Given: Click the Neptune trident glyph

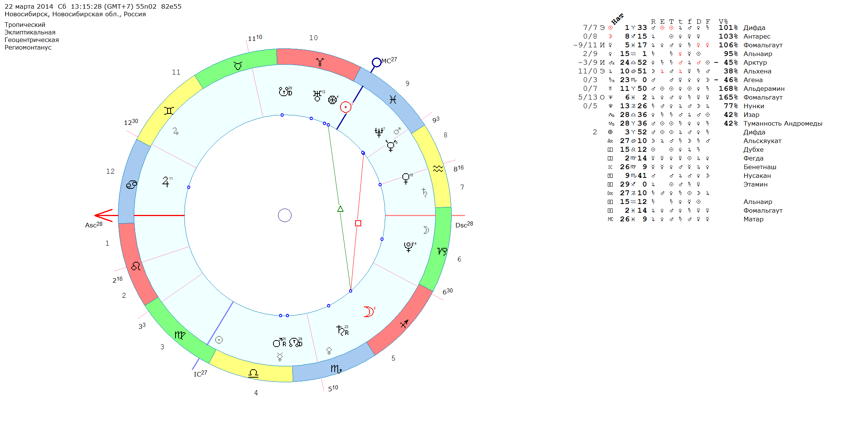Looking at the screenshot, I should [379, 132].
